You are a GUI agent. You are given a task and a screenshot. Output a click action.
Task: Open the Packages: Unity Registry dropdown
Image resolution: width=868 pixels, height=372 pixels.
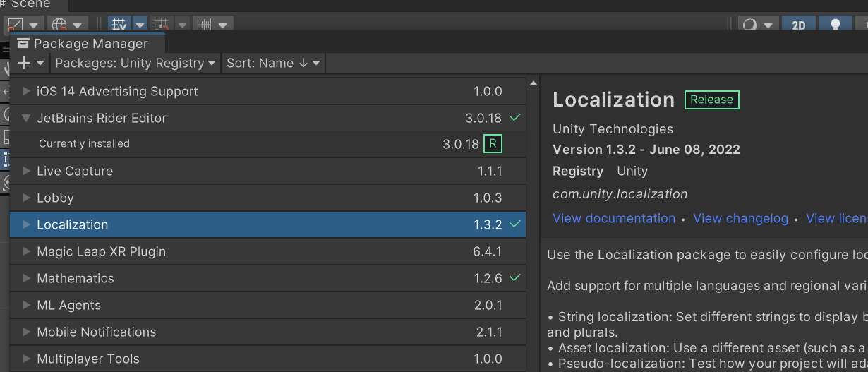135,63
